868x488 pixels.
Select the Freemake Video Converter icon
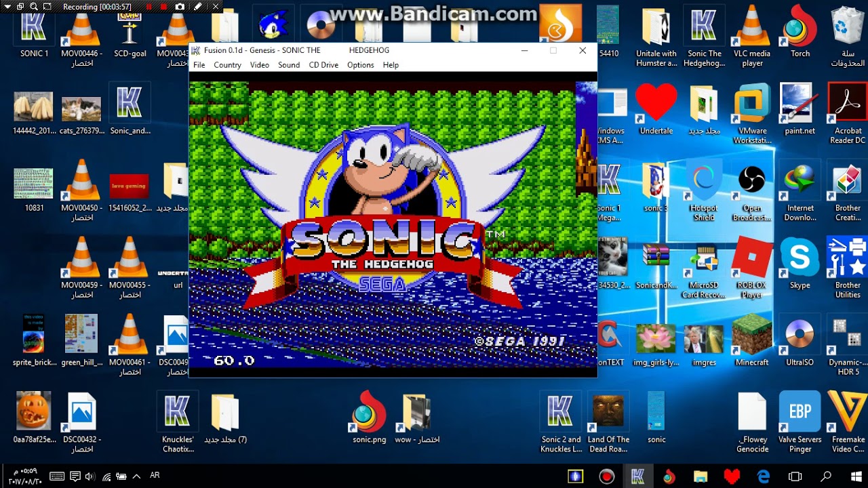coord(848,423)
